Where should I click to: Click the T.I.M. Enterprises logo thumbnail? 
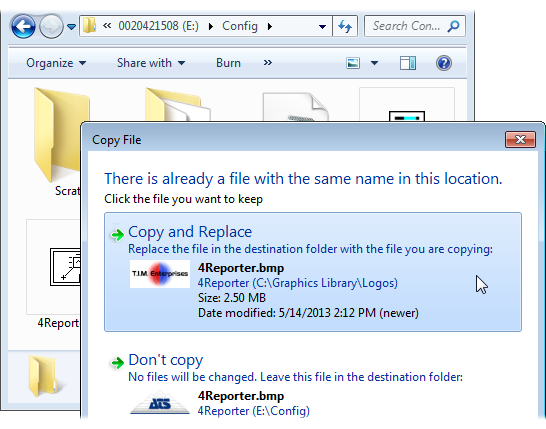click(160, 274)
